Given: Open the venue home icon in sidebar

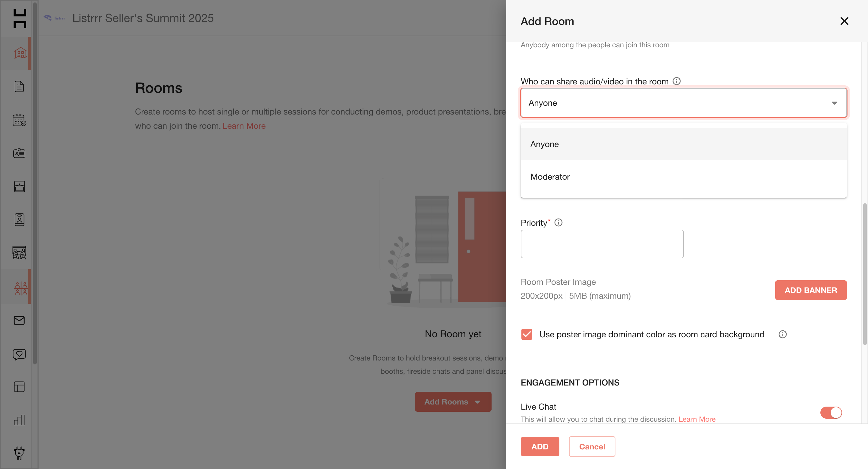Looking at the screenshot, I should point(20,53).
